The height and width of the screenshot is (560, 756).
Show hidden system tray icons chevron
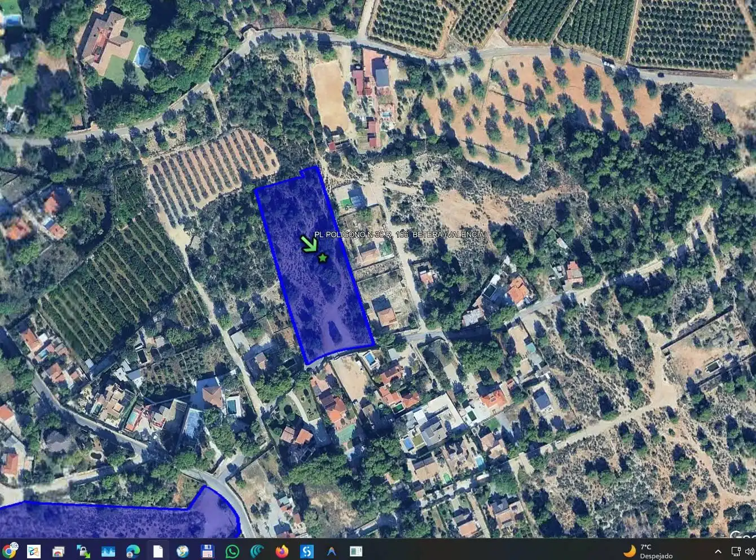(x=718, y=552)
